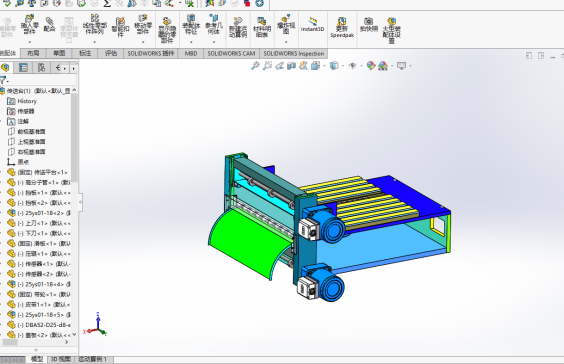The width and height of the screenshot is (564, 364).
Task: Click the filter funnel icon in tree panel
Action: tap(3, 80)
